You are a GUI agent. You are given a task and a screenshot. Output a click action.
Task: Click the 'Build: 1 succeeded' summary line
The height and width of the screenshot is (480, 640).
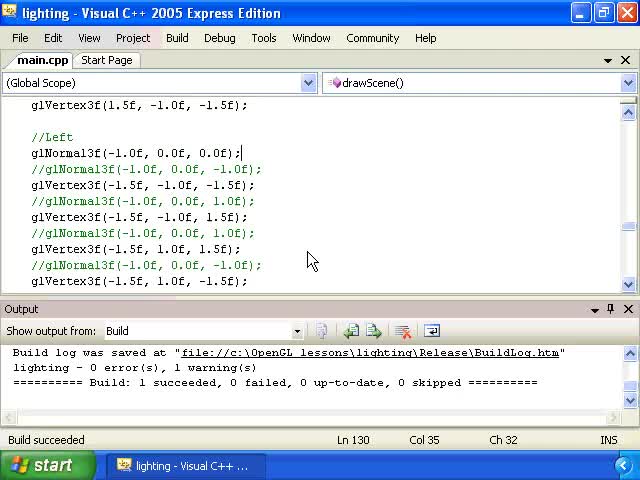click(x=275, y=383)
